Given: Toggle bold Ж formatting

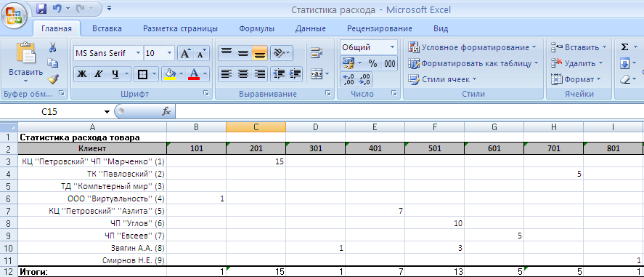Looking at the screenshot, I should point(82,74).
